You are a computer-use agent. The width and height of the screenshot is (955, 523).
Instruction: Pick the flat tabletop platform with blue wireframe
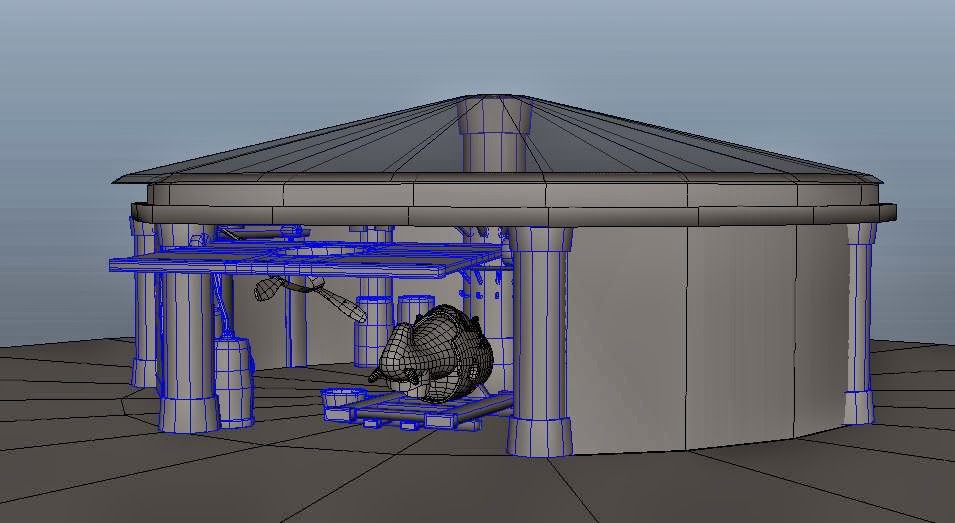point(305,259)
